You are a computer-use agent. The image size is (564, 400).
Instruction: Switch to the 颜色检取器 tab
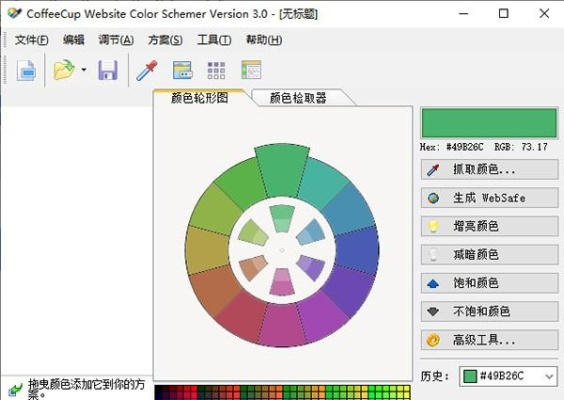click(299, 98)
